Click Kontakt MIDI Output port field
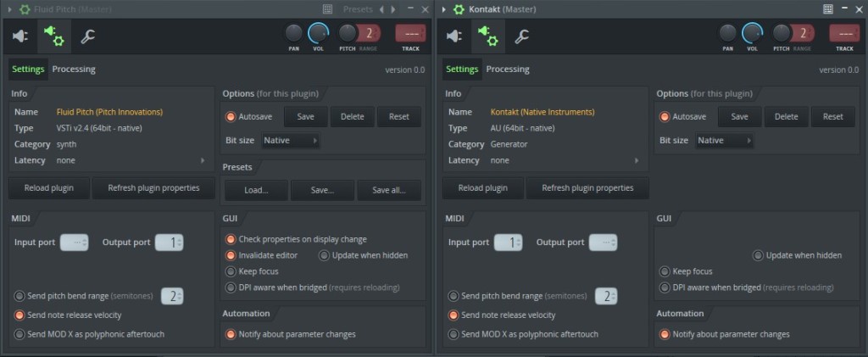Image resolution: width=868 pixels, height=357 pixels. pyautogui.click(x=603, y=243)
